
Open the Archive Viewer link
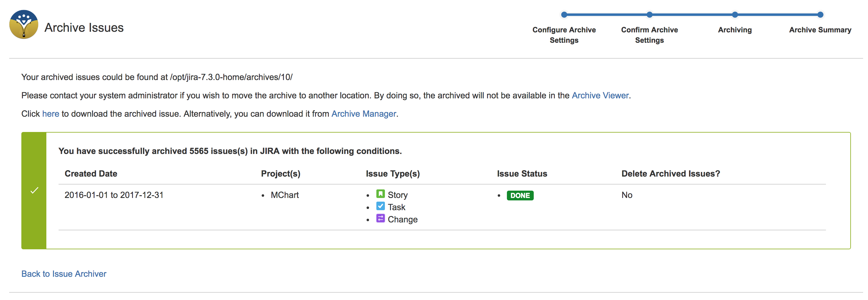click(600, 96)
